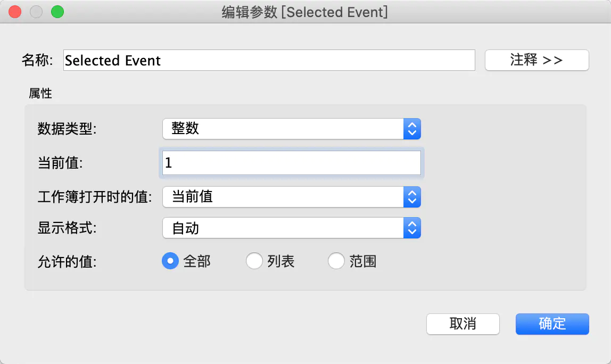Choose the 范围 radio option
This screenshot has width=611, height=364.
336,261
